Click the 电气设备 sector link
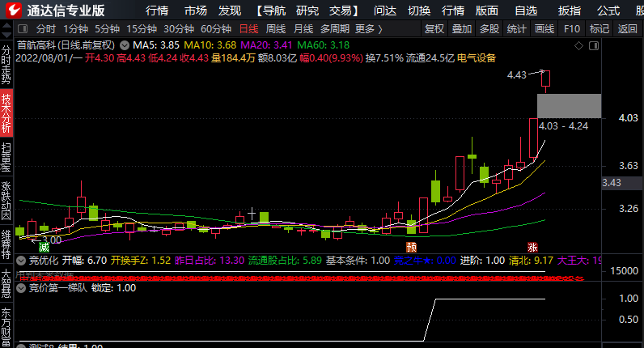644x348 pixels. (x=477, y=58)
